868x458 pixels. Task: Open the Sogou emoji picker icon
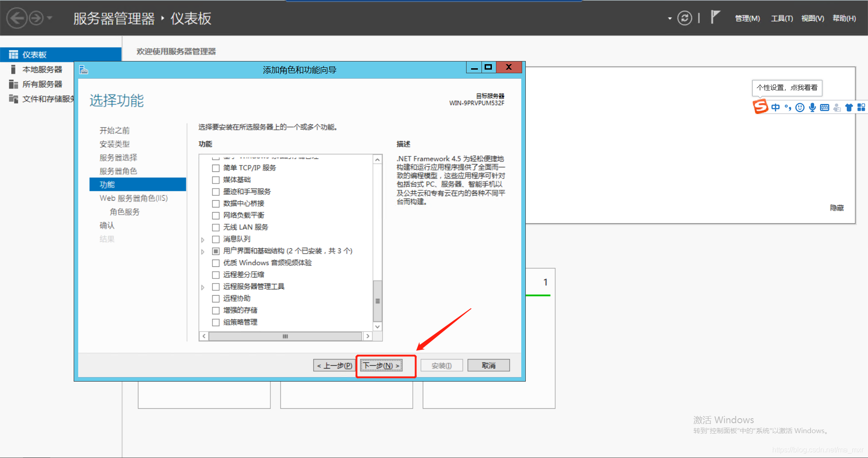click(800, 107)
